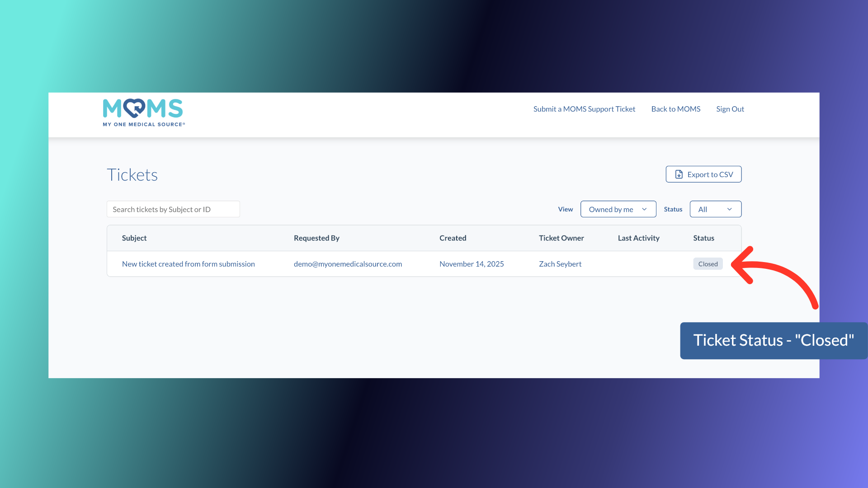Open the View Owned by me dropdown

tap(618, 209)
